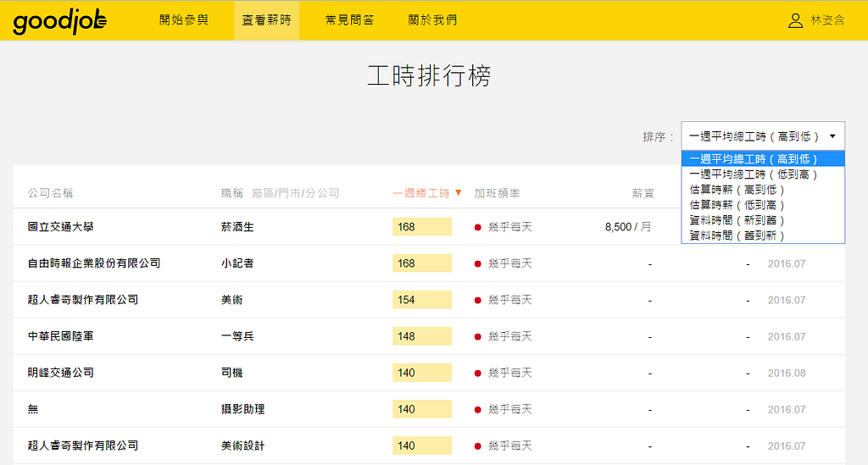868x465 pixels.
Task: Click 168 hours in 國立交通大學 row
Action: (422, 227)
